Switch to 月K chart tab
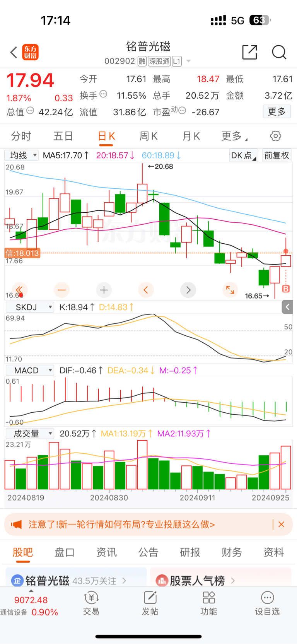297x644 pixels. point(191,136)
